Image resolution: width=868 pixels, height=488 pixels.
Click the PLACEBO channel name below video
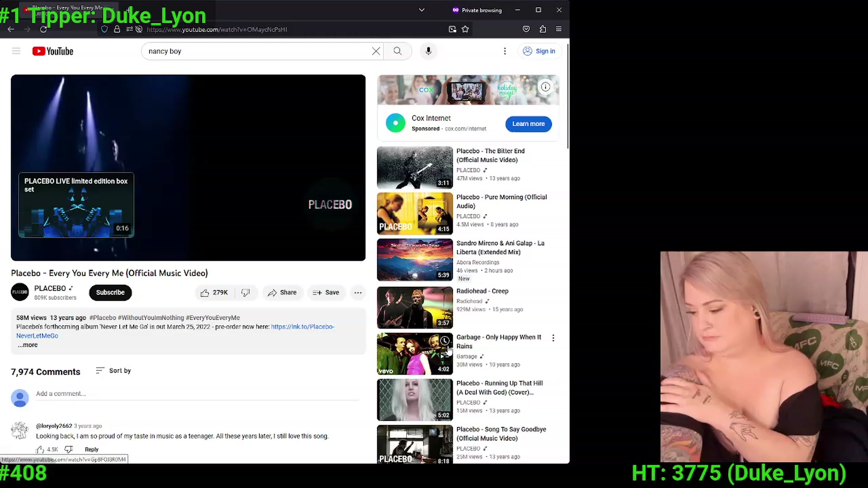pos(50,288)
